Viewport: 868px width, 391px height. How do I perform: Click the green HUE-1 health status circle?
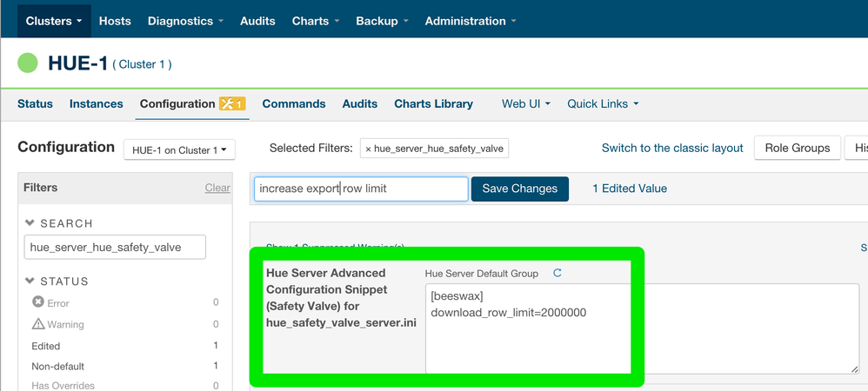(x=28, y=63)
